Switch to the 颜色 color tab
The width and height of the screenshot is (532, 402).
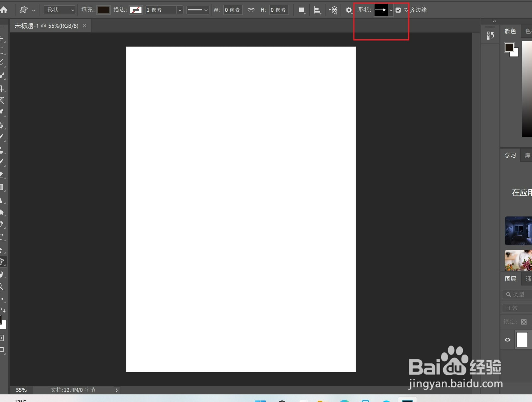(510, 31)
